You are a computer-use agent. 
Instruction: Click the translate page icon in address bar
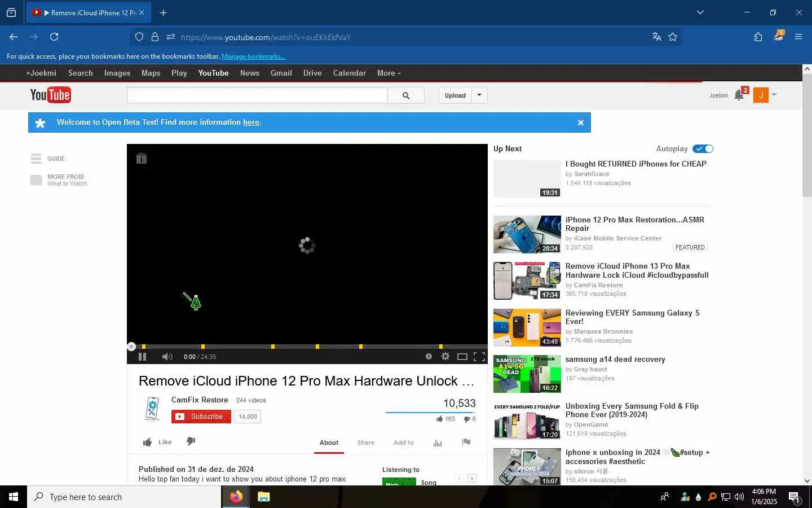(656, 37)
